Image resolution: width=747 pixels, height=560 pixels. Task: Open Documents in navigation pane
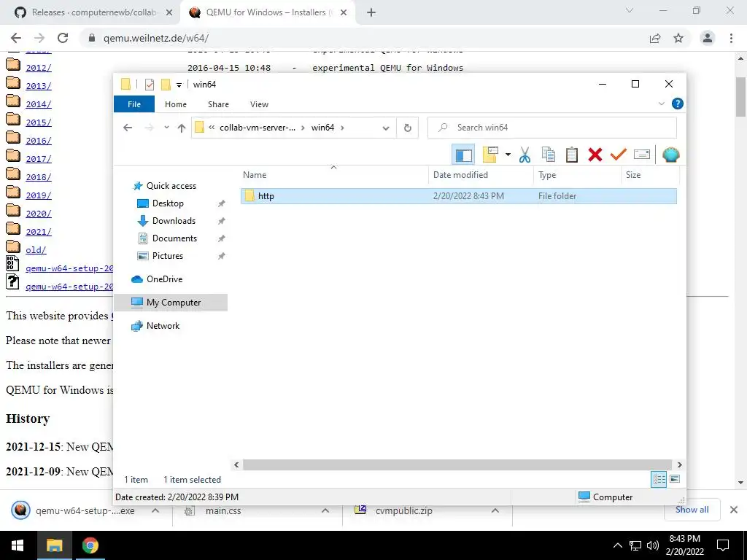(x=174, y=238)
